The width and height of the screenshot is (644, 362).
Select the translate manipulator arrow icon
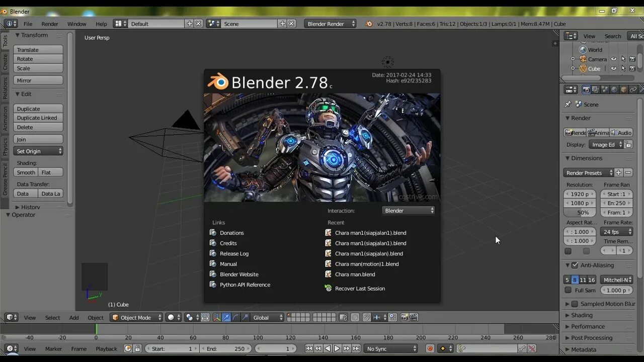pyautogui.click(x=226, y=317)
